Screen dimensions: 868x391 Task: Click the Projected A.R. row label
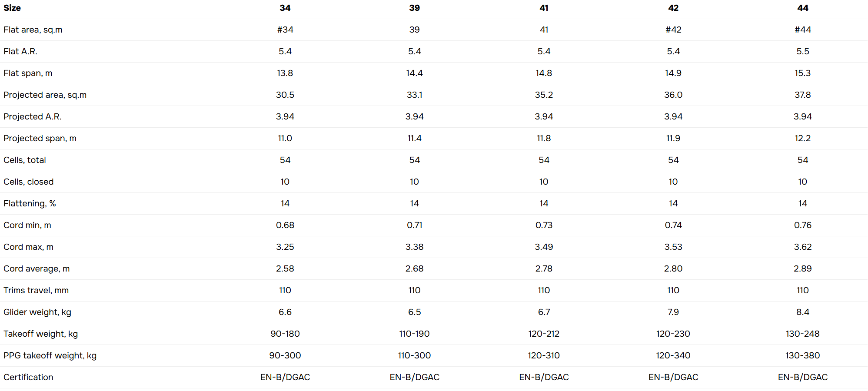click(x=33, y=116)
